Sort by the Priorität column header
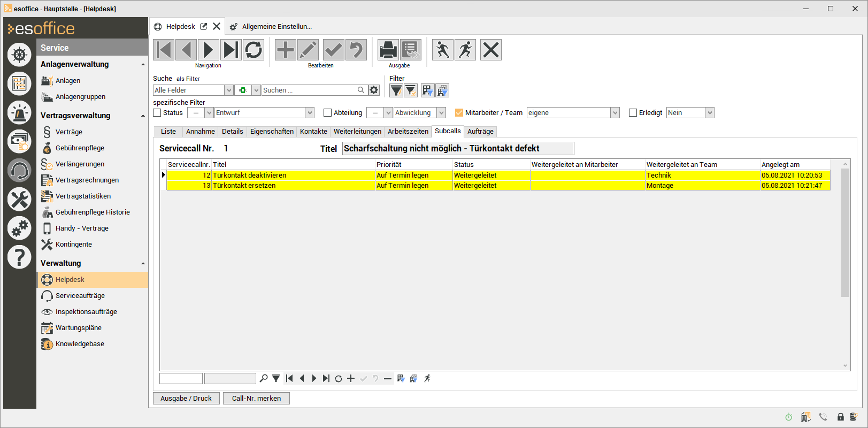Screen dimensions: 868x428 (x=413, y=165)
